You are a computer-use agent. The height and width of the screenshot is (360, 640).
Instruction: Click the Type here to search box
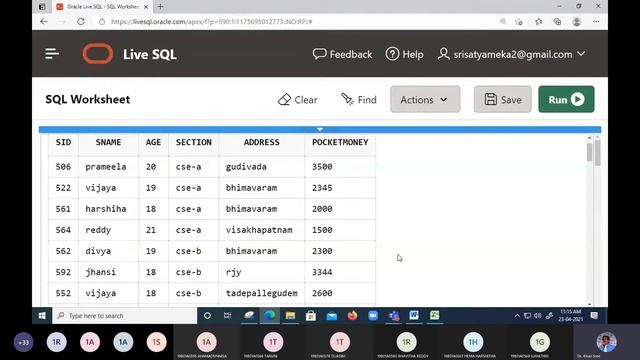tap(124, 316)
